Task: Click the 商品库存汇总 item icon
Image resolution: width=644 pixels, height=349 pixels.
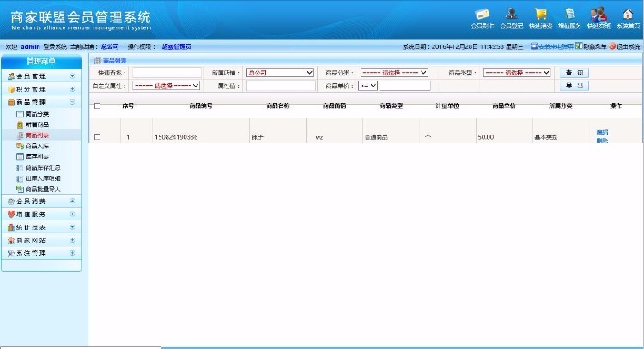Action: coord(20,168)
